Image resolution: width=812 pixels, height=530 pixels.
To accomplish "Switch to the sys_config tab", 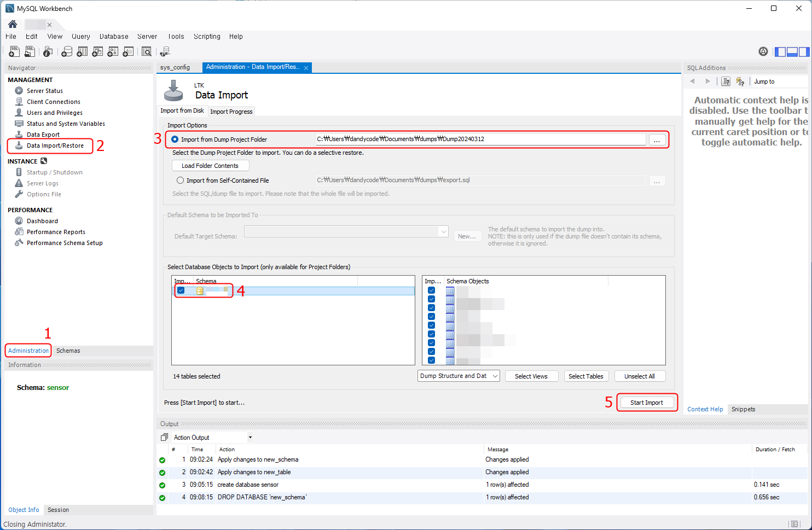I will point(175,67).
